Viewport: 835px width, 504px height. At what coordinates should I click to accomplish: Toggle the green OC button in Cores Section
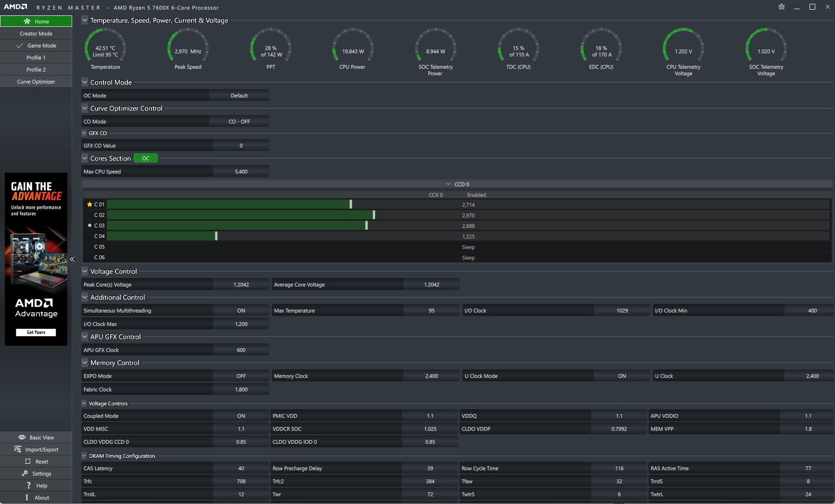point(146,158)
